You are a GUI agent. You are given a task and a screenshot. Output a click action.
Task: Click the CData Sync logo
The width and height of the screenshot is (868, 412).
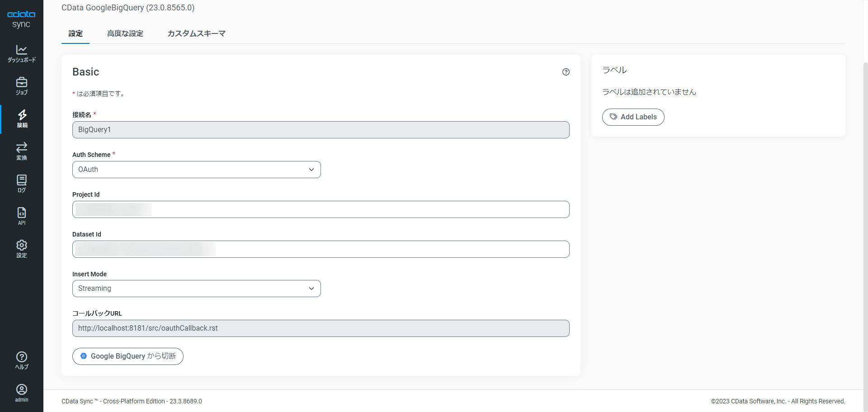pos(21,19)
